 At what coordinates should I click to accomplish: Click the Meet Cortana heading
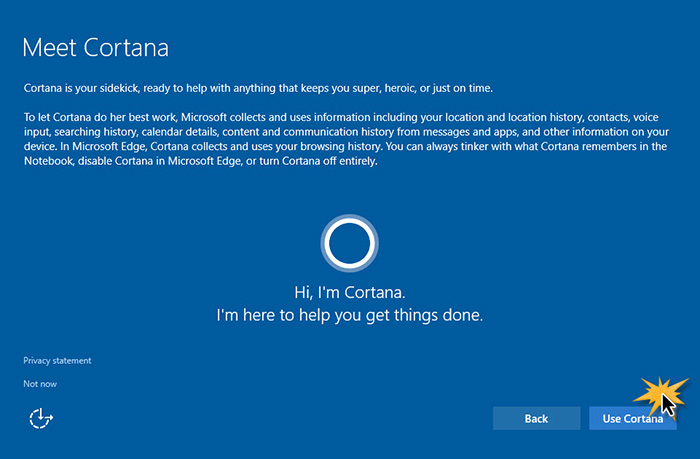96,47
